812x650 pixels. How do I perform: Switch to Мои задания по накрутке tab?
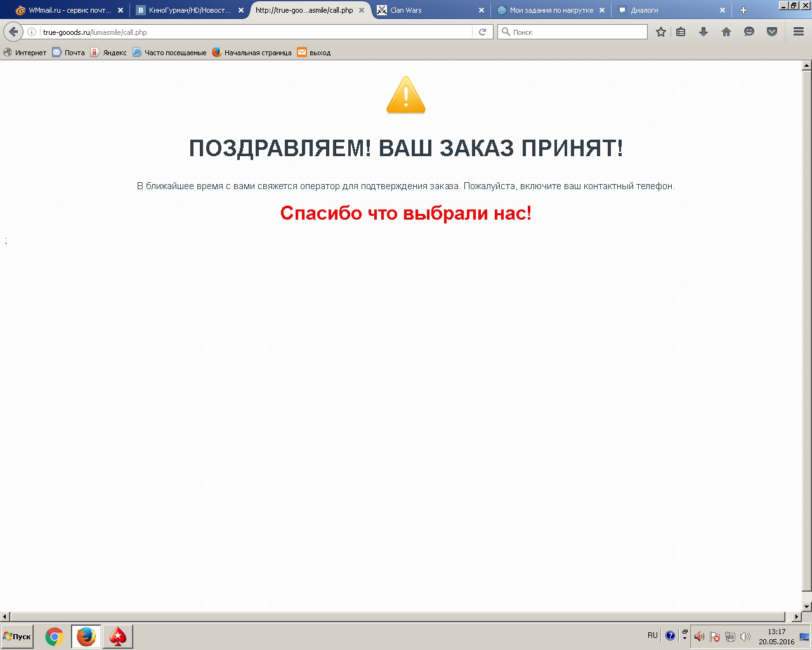551,10
